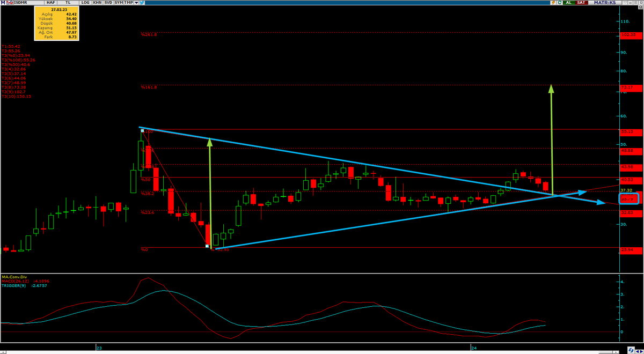Select the TL currency button
The width and height of the screenshot is (644, 354).
tap(68, 3)
